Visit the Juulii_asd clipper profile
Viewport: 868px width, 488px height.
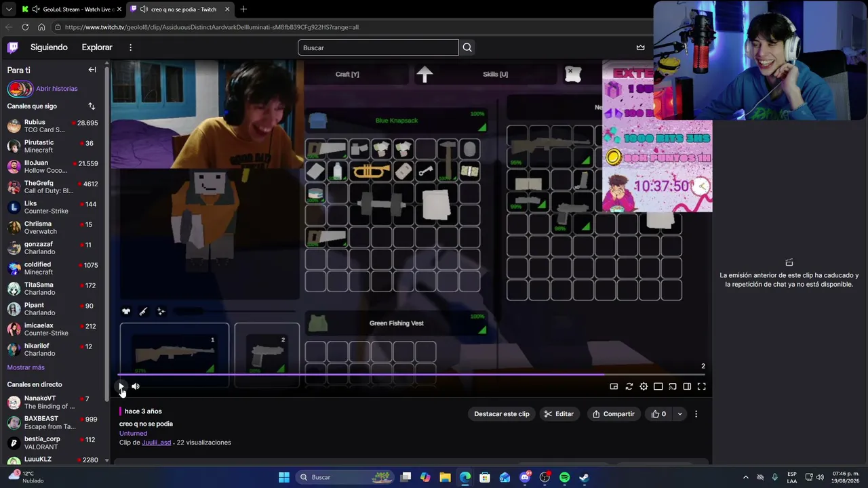(x=157, y=443)
